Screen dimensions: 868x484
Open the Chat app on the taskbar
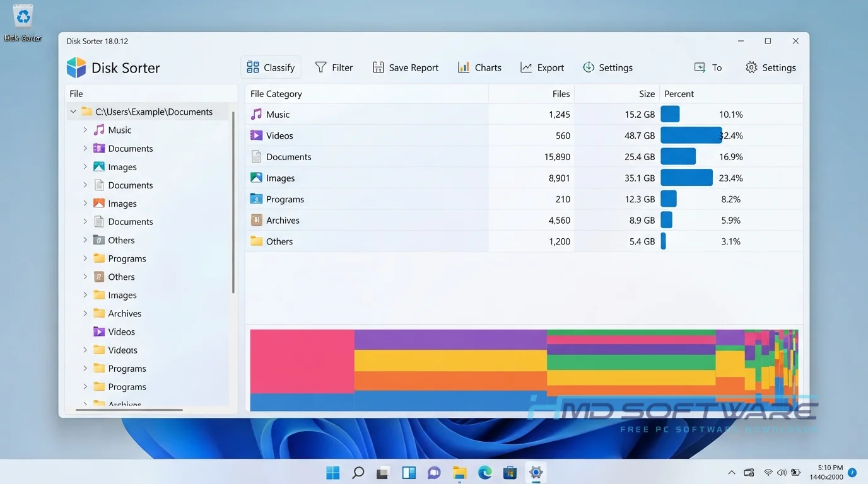coord(434,473)
